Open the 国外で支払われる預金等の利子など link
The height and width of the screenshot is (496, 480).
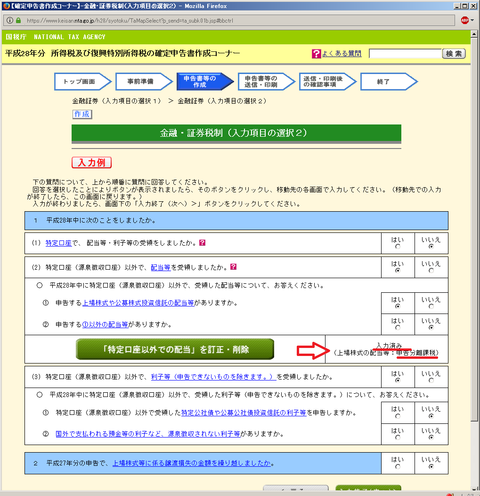(148, 434)
